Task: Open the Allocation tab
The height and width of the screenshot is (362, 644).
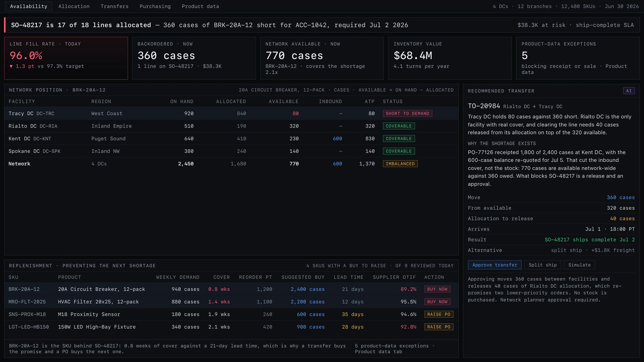Action: point(74,6)
